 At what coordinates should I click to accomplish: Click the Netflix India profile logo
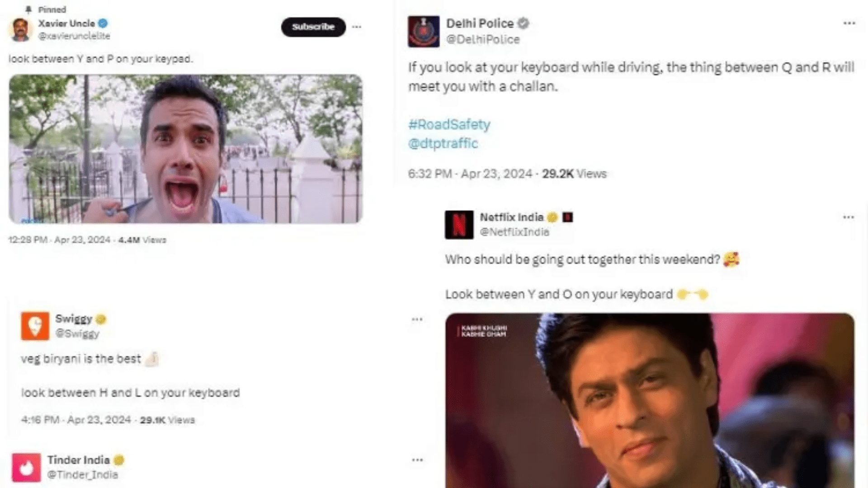click(x=459, y=225)
